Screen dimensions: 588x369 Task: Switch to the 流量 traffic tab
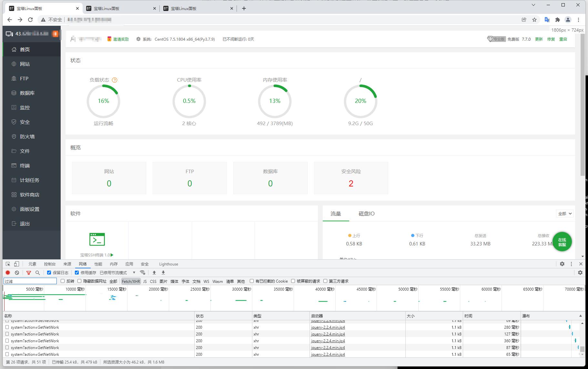click(336, 214)
